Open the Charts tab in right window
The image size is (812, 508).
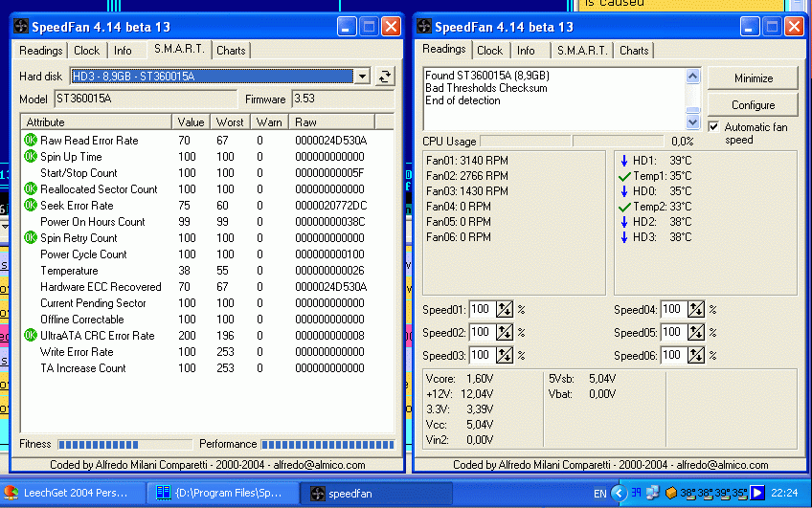tap(634, 51)
